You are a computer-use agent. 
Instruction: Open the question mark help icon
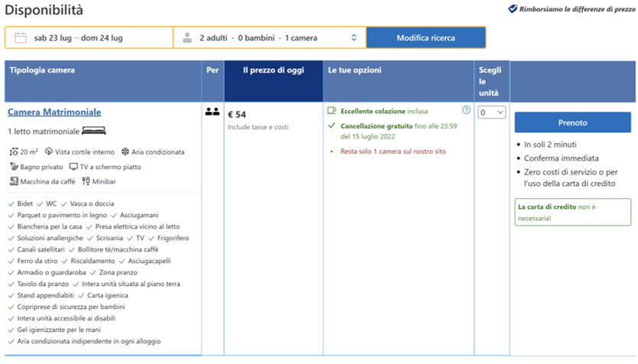(x=466, y=110)
